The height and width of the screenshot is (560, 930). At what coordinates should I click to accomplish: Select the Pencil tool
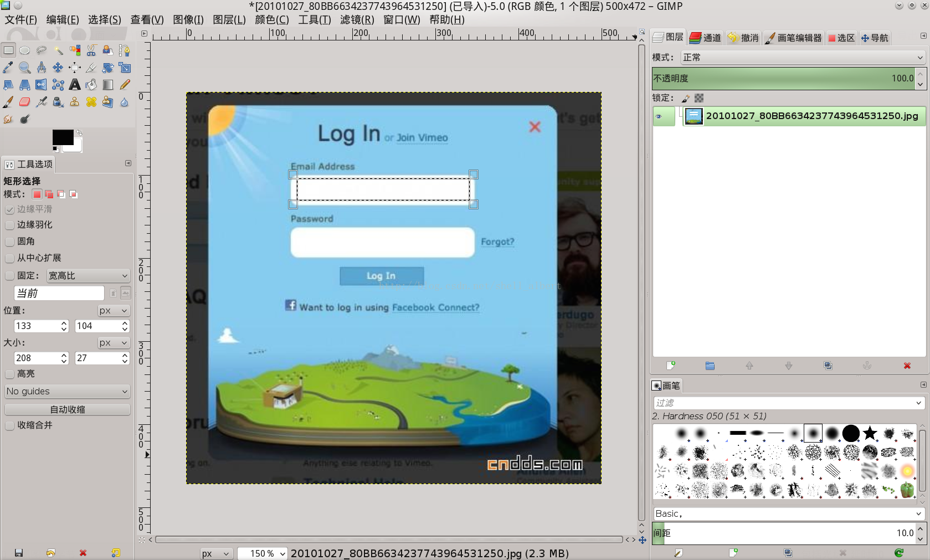(125, 85)
